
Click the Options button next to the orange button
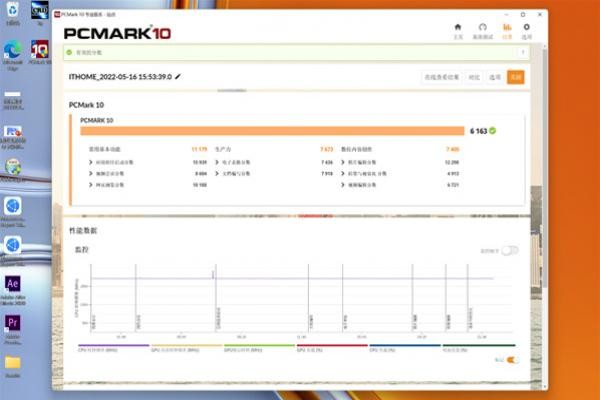pos(495,77)
